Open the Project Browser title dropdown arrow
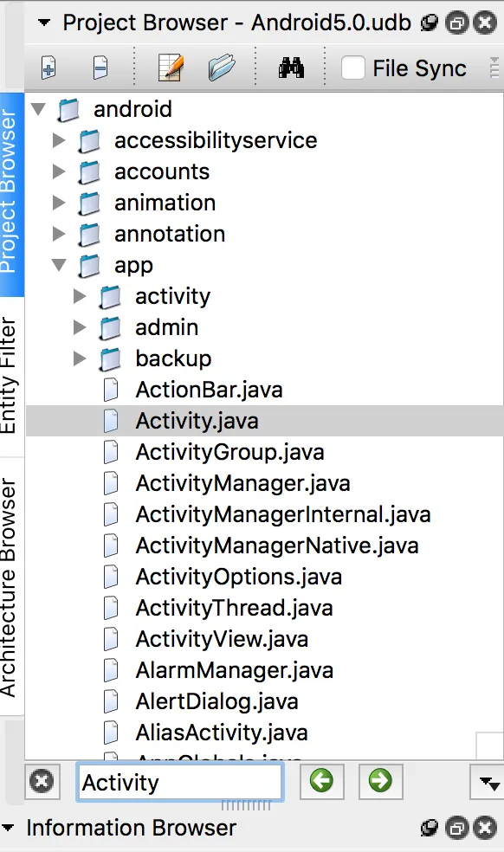This screenshot has height=852, width=504. point(43,23)
